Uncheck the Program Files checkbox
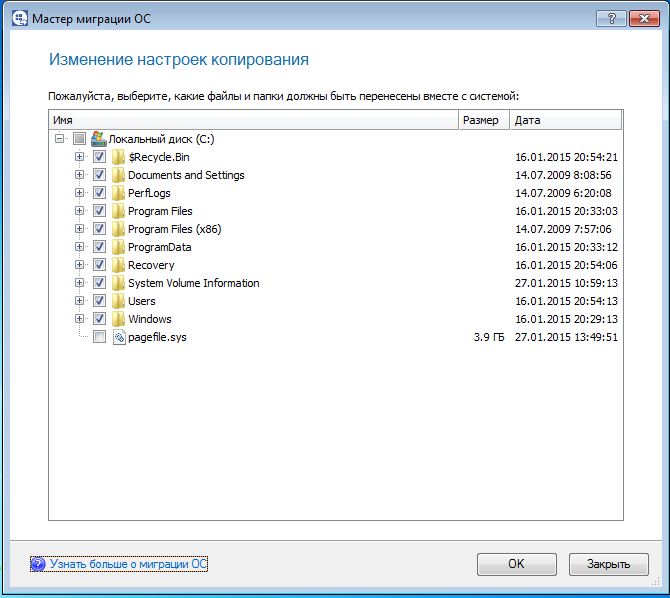This screenshot has height=598, width=670. point(99,211)
